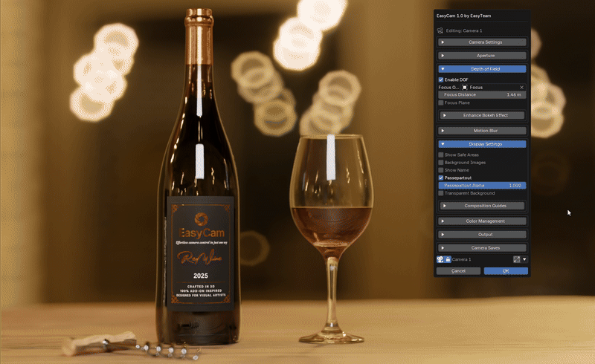The image size is (595, 364).
Task: Disable the Enable DOF checkbox
Action: 441,79
